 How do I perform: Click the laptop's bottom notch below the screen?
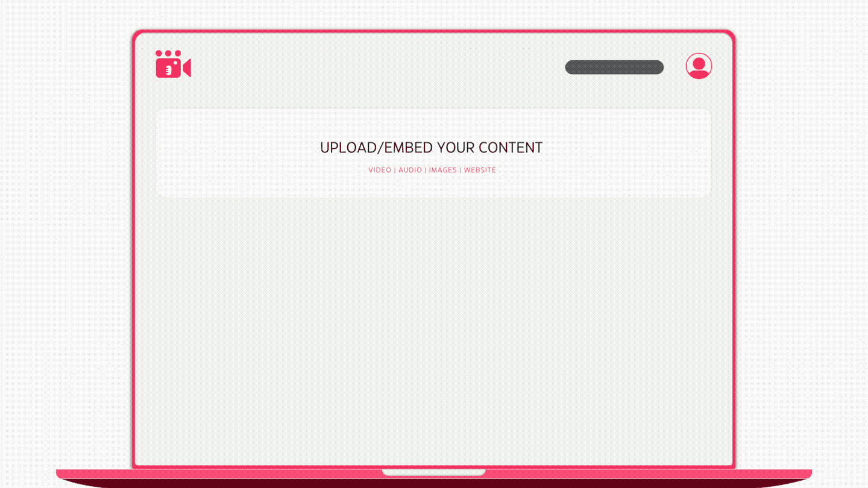tap(433, 472)
